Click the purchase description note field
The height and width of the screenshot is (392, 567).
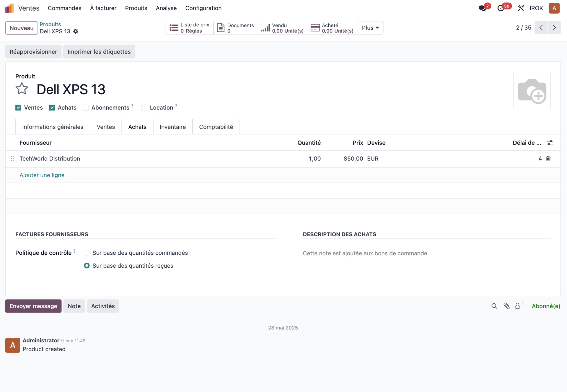(426, 253)
